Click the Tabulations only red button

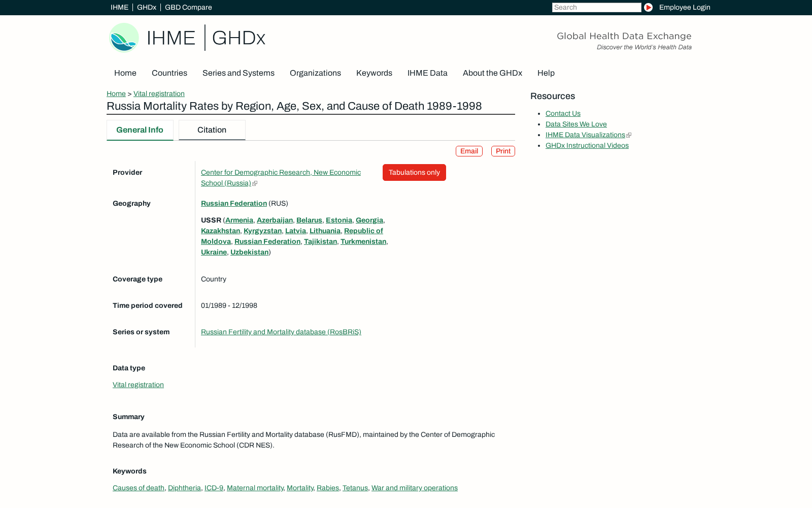(414, 173)
